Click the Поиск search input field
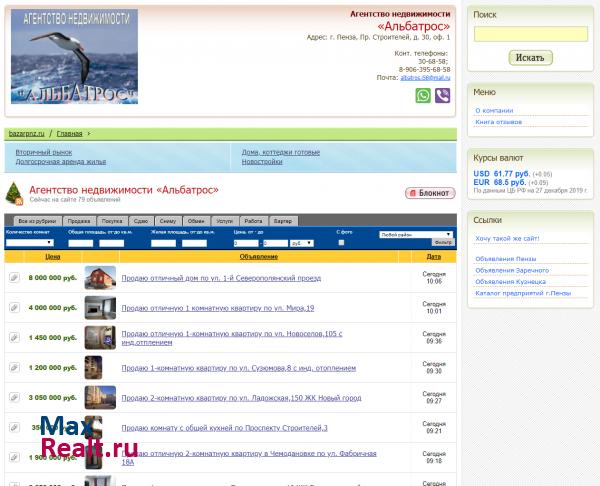The height and width of the screenshot is (486, 600). click(x=531, y=34)
